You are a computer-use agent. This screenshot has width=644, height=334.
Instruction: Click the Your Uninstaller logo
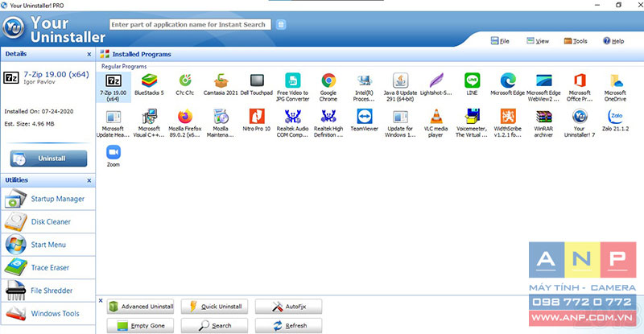[x=13, y=28]
